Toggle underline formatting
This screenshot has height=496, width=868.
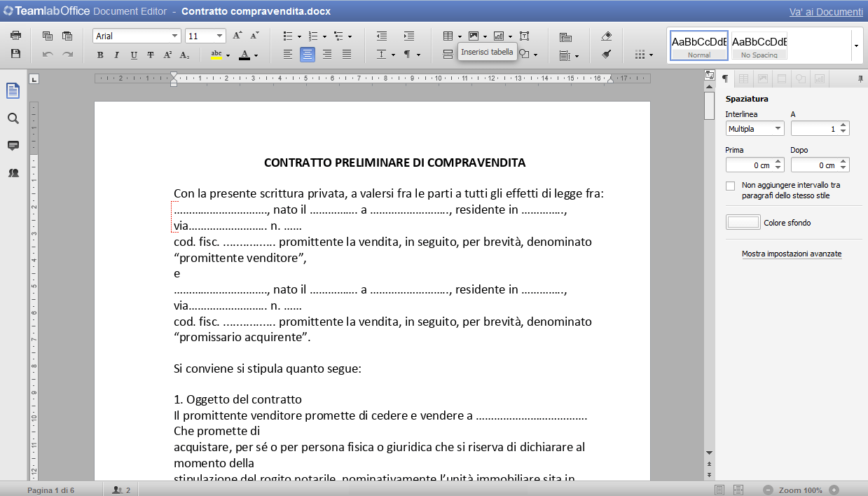tap(134, 55)
